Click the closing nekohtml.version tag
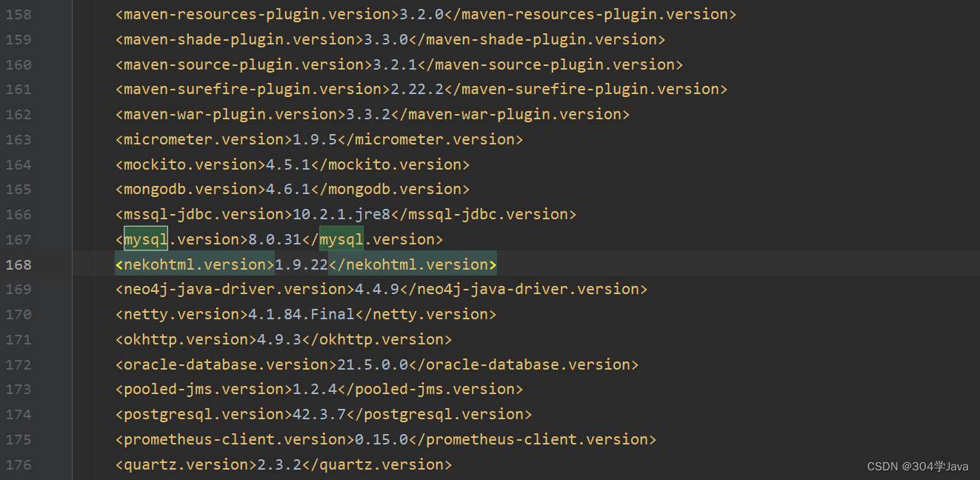Viewport: 980px width, 480px height. pyautogui.click(x=413, y=264)
